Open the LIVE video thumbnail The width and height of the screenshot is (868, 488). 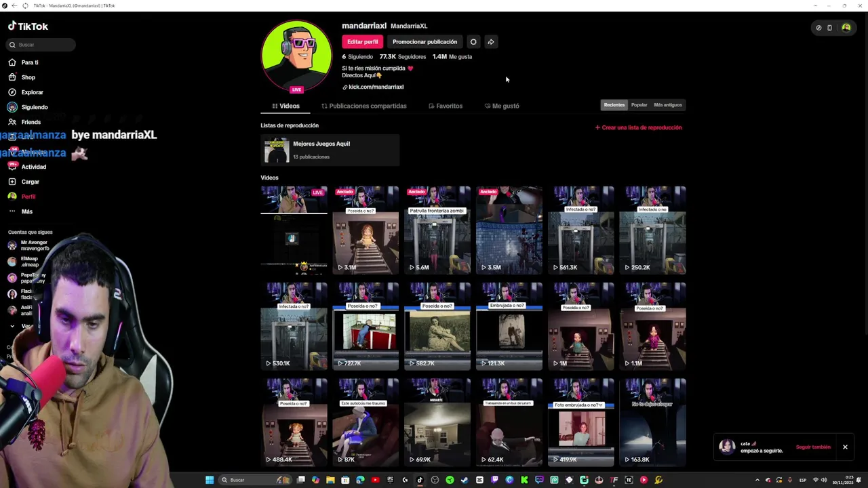[x=294, y=230]
